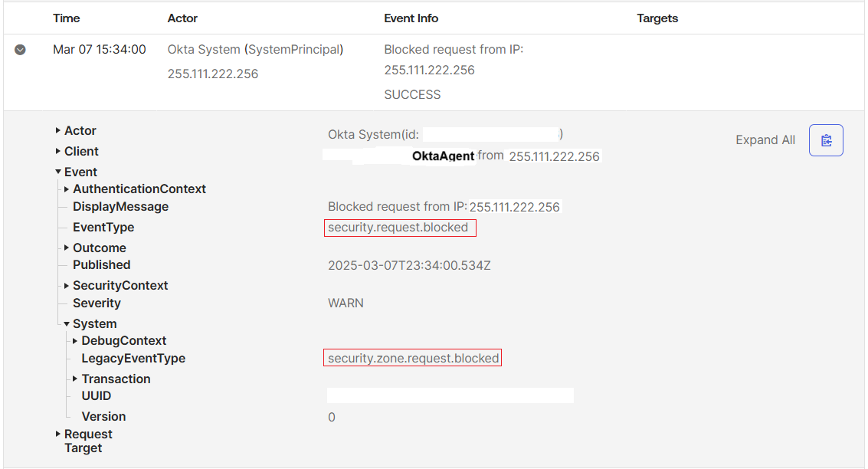The height and width of the screenshot is (469, 868).
Task: Select the LegacyEventType value security.zone.request.blocked
Action: click(x=412, y=357)
